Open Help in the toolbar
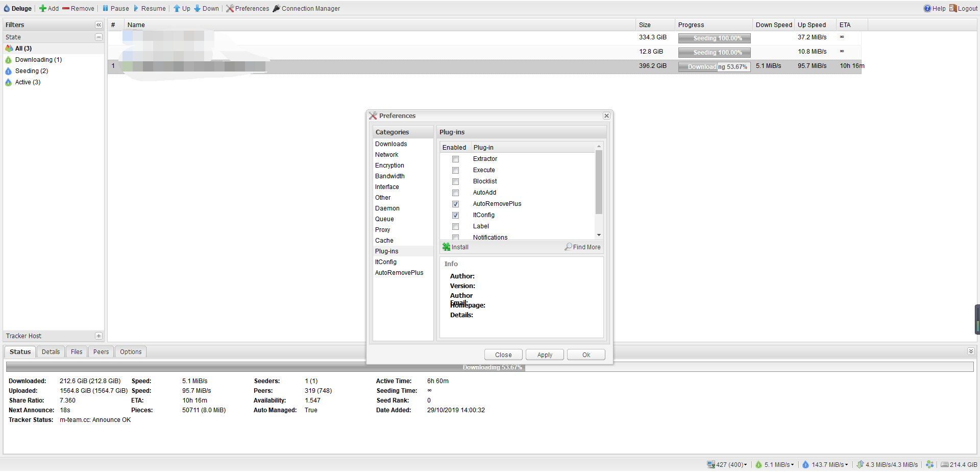 click(x=935, y=9)
